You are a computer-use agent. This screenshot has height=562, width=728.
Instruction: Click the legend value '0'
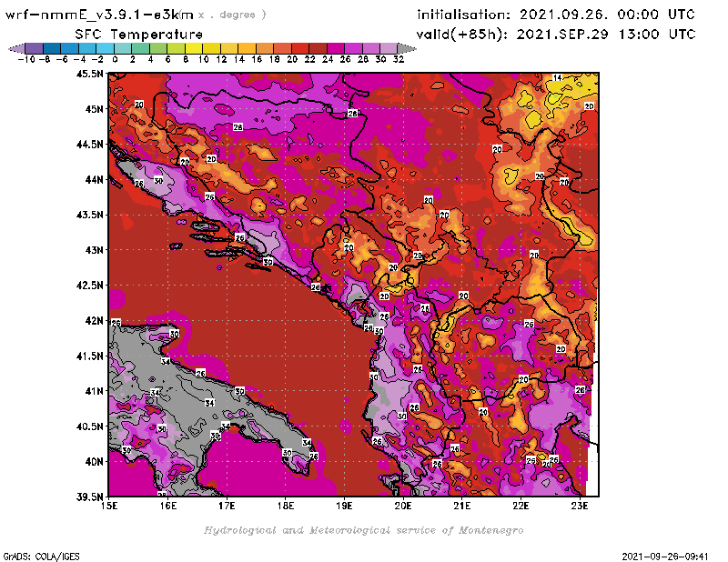click(x=115, y=59)
